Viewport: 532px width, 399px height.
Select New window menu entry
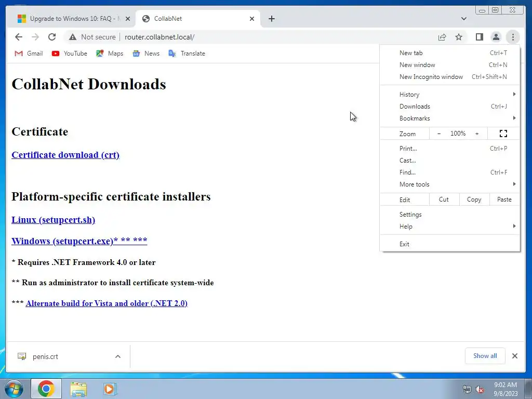450,65
